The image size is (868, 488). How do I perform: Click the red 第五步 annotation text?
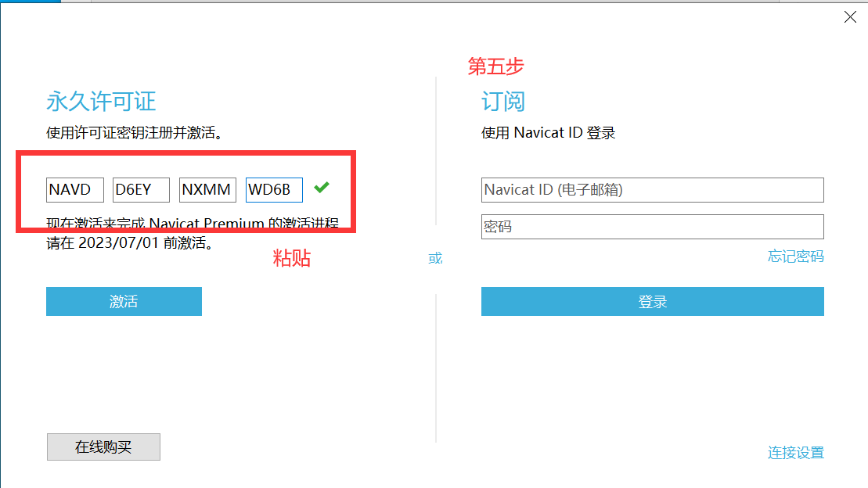[x=495, y=67]
